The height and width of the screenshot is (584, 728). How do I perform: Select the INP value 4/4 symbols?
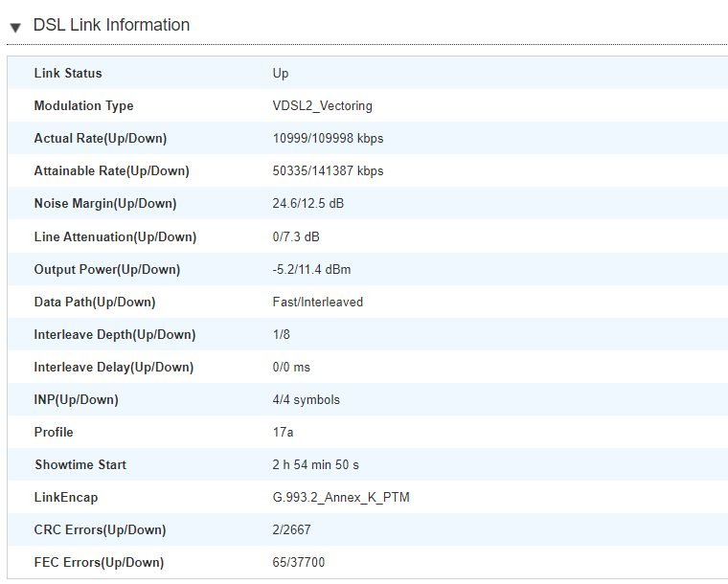306,400
